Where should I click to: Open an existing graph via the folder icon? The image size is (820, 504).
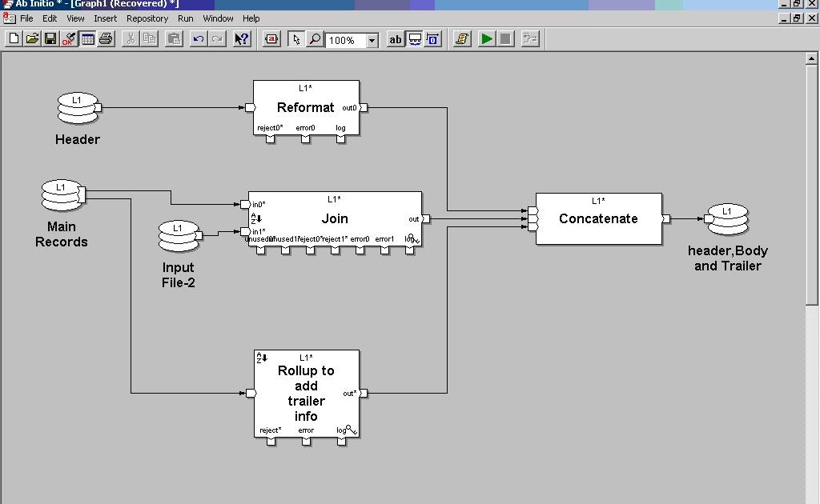[32, 38]
